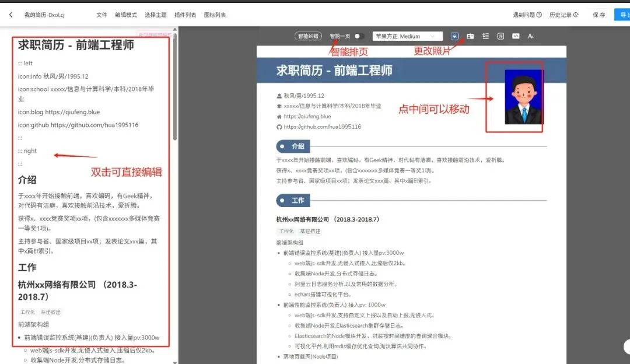This screenshot has width=630, height=364.
Task: Click the 工程化 tag in the preview
Action: pos(286,232)
